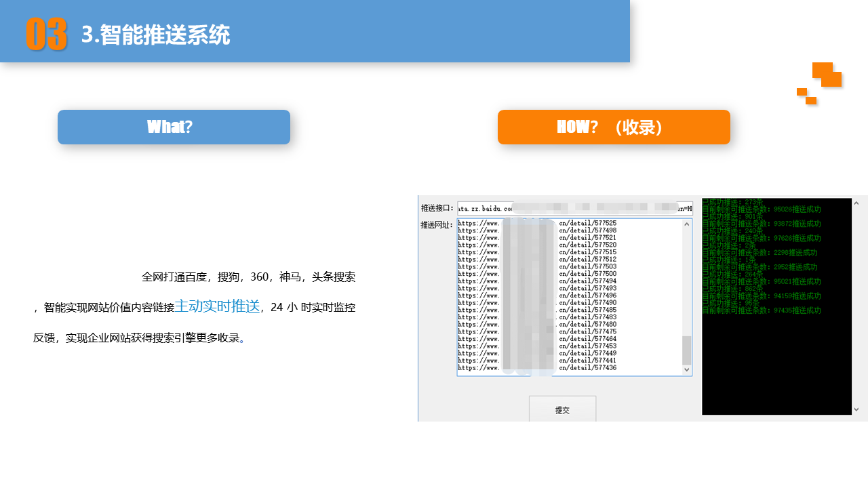Click the orange pixel squares decoration
This screenshot has height=488, width=868.
[821, 83]
